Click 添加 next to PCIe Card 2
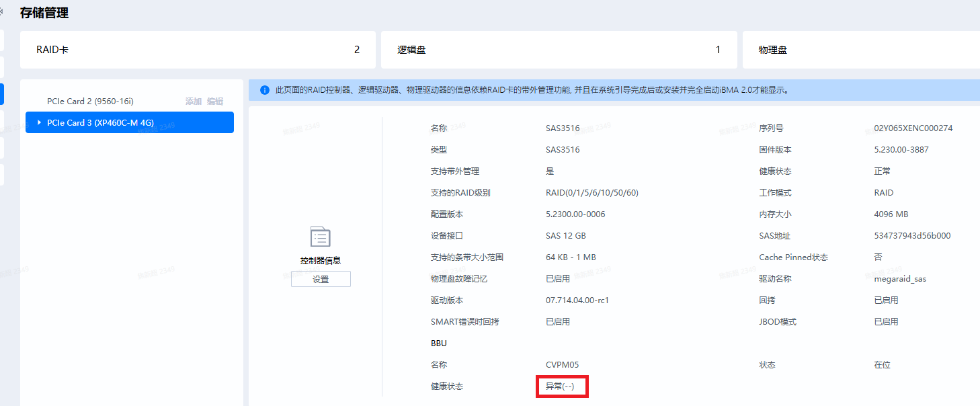980x406 pixels. [194, 101]
